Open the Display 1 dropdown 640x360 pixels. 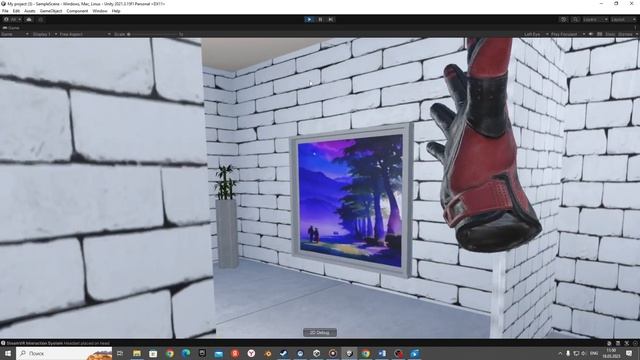click(44, 34)
